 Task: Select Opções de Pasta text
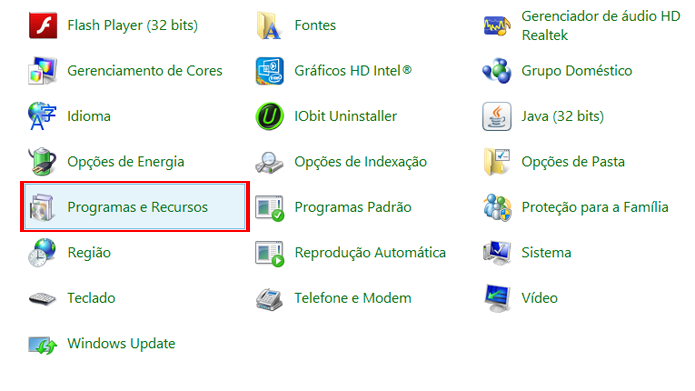click(573, 162)
